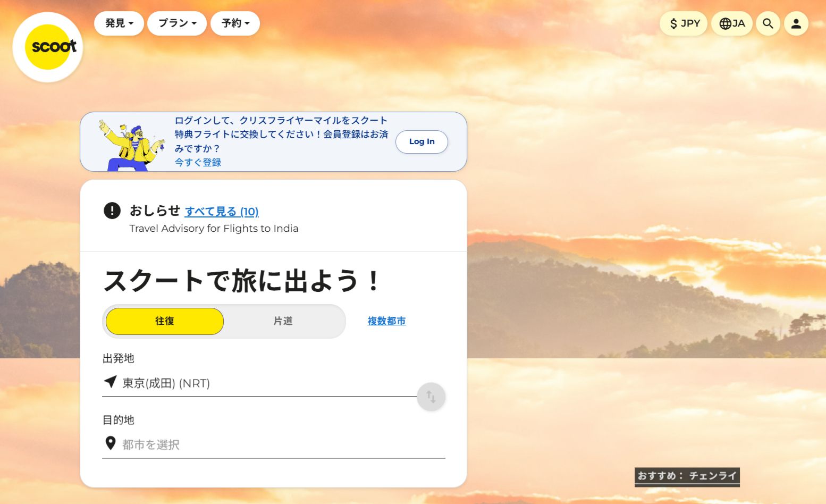Viewport: 826px width, 504px height.
Task: Click the destination map pin icon
Action: click(x=111, y=443)
